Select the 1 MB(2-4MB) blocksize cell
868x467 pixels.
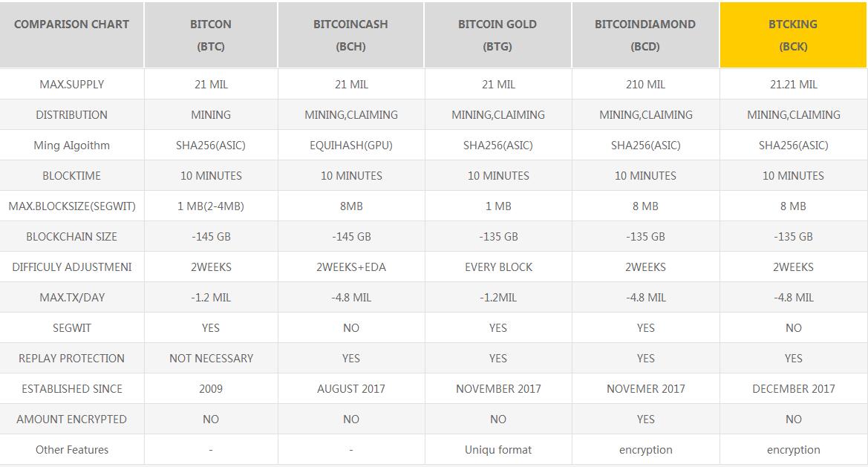[211, 206]
